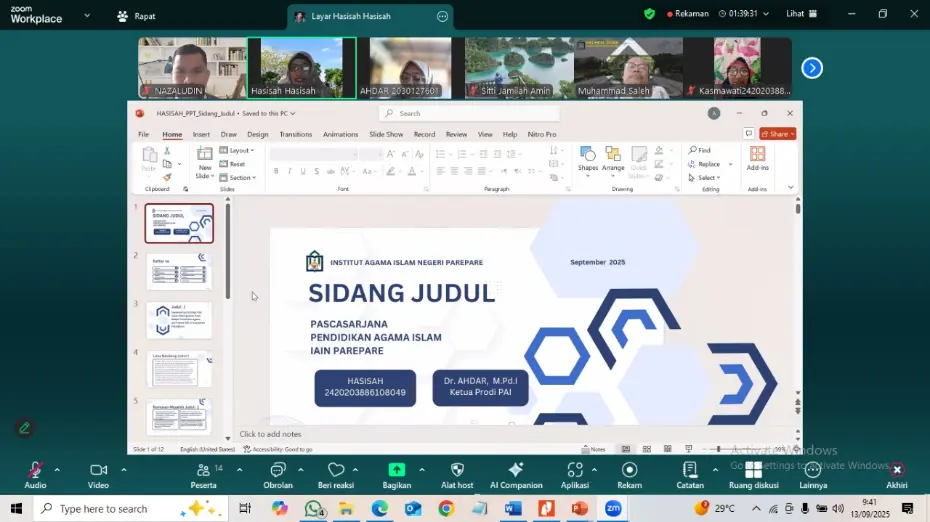
Task: Click the slide panel vertical scrollbar
Action: [x=228, y=252]
